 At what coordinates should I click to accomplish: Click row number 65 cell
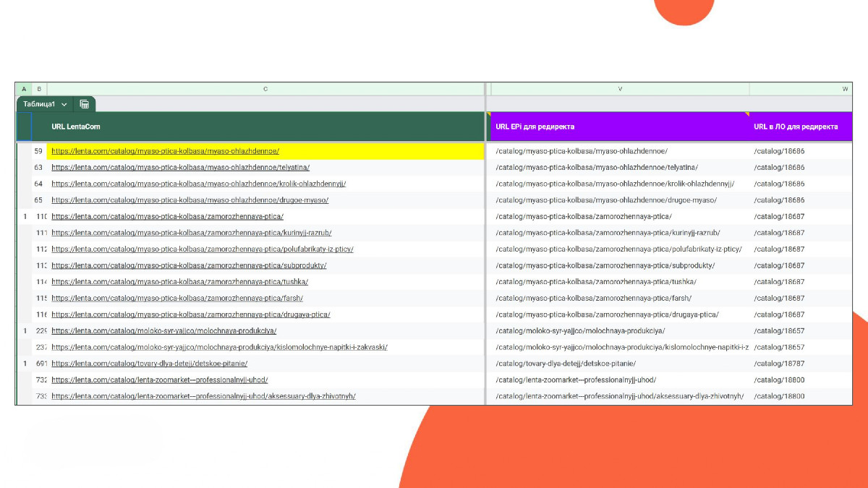[39, 200]
